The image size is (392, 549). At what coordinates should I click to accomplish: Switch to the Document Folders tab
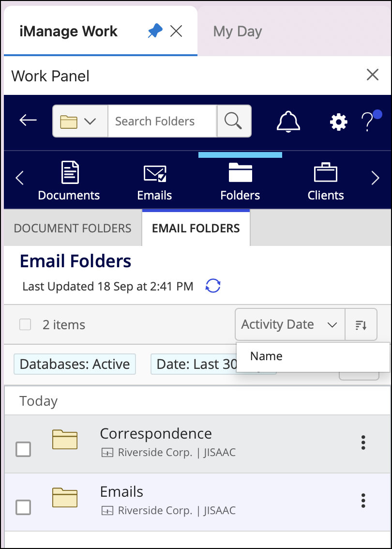[x=72, y=228]
